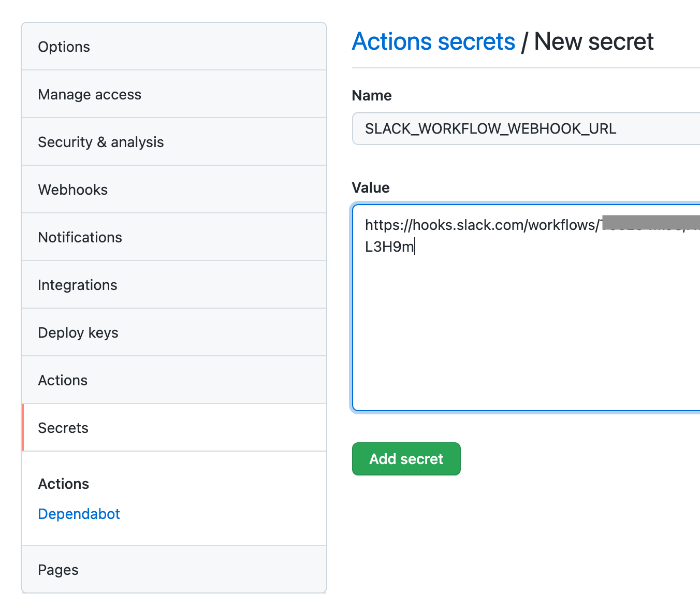Open Dependabot secrets page
Viewport: 700px width, 608px height.
79,514
